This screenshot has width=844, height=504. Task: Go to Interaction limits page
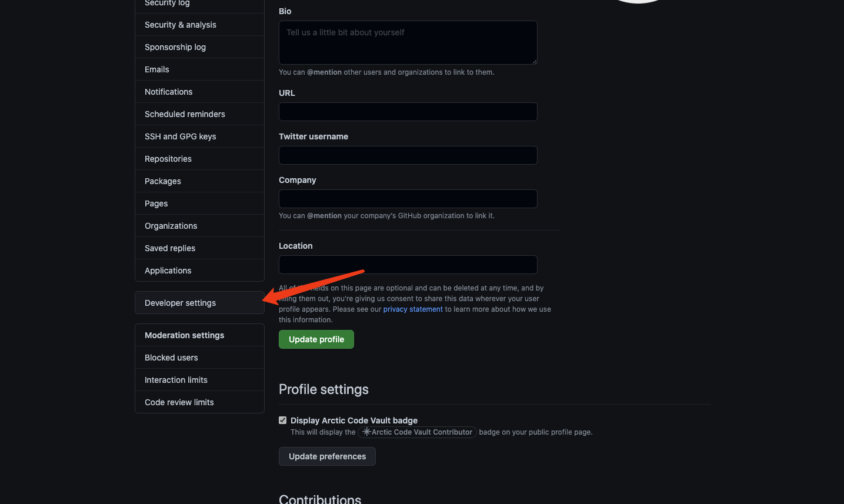click(x=176, y=380)
